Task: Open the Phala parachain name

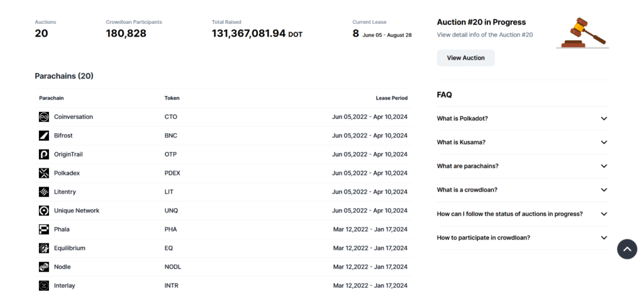Action: (62, 229)
